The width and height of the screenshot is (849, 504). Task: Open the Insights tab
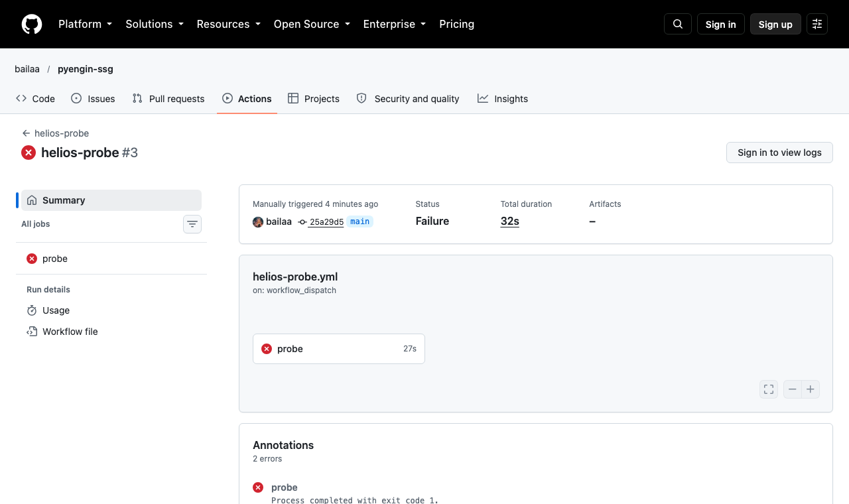coord(503,99)
